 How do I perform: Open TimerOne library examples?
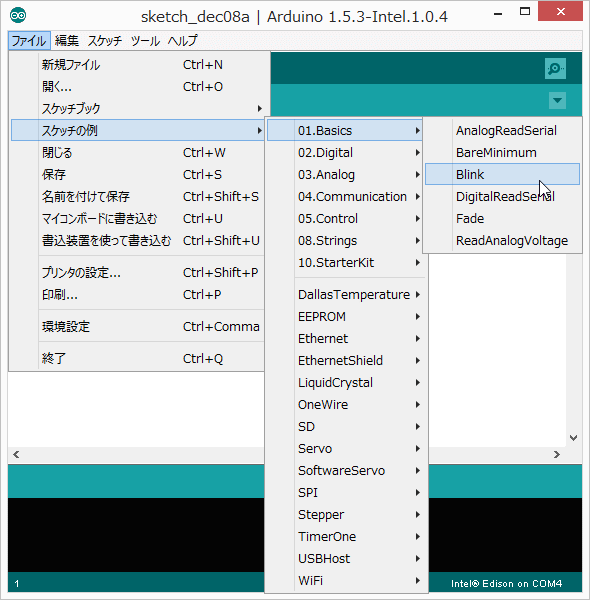tap(346, 536)
